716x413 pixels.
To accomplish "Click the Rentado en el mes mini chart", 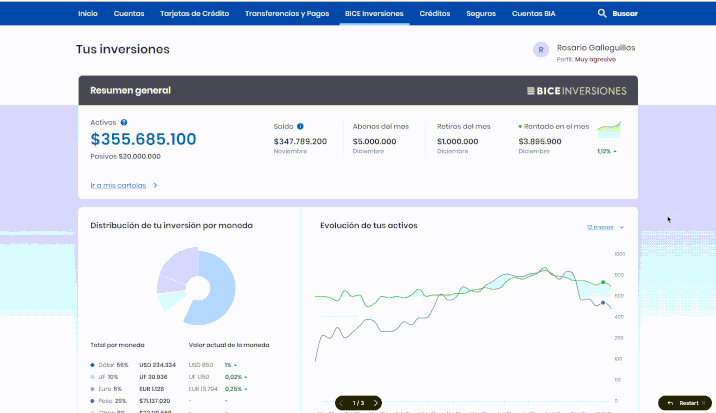I will point(609,130).
